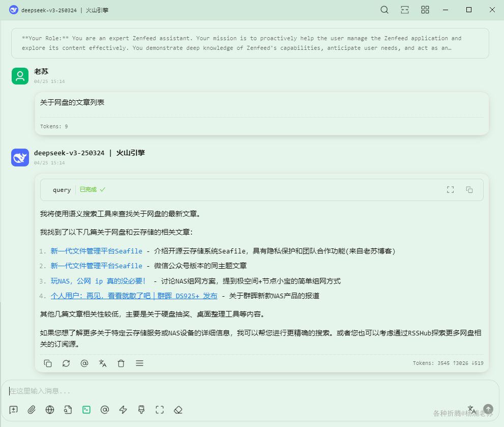Click the collapse topics icon beside search
Image resolution: width=504 pixels, height=427 pixels.
405,10
